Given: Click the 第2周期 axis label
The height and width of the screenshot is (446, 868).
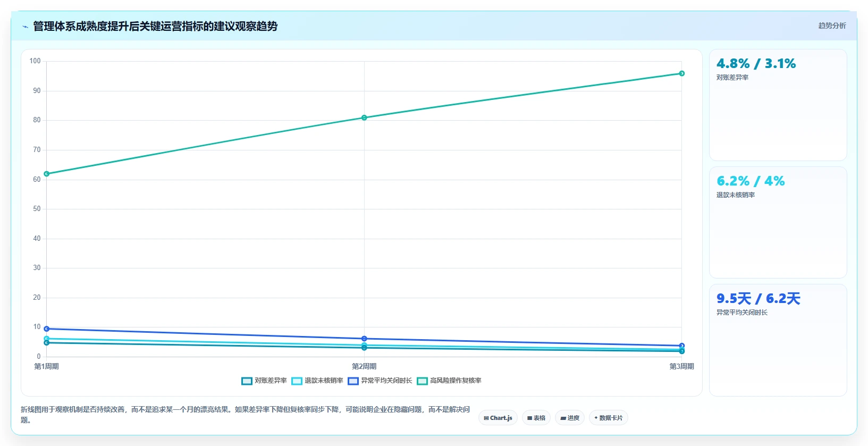Looking at the screenshot, I should pos(364,366).
